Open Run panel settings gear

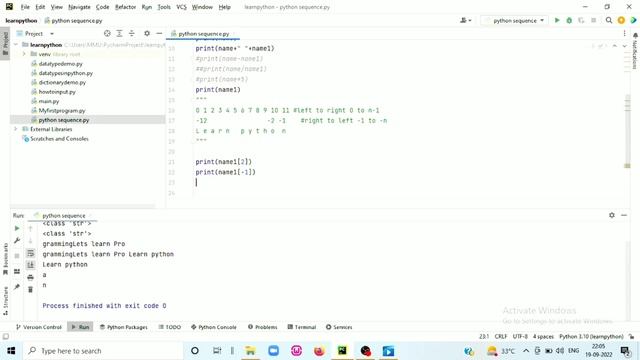click(x=611, y=215)
